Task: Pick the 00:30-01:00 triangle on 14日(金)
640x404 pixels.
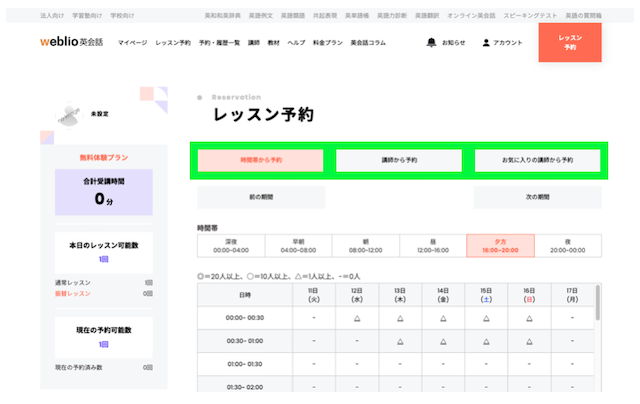Action: click(443, 342)
